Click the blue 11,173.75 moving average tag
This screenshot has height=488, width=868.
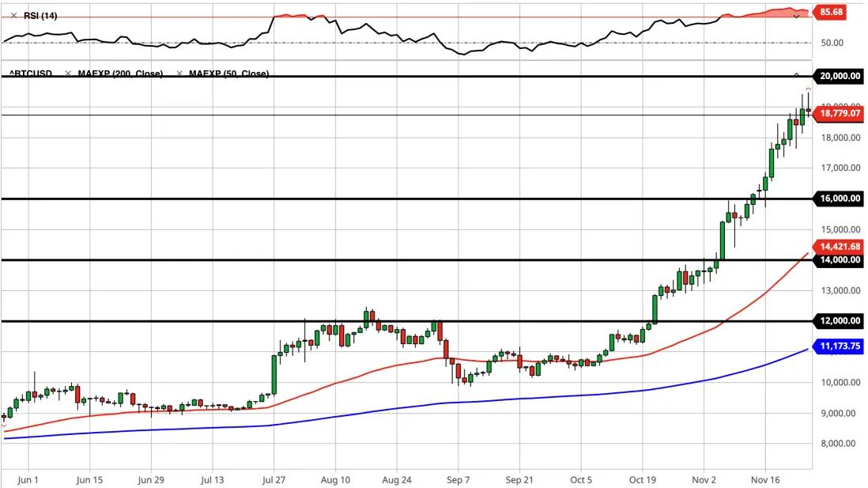click(x=839, y=346)
